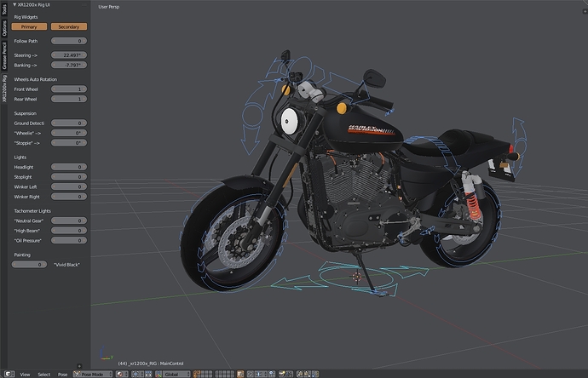Switch to the Tools tab
This screenshot has height=378, width=588.
point(4,9)
